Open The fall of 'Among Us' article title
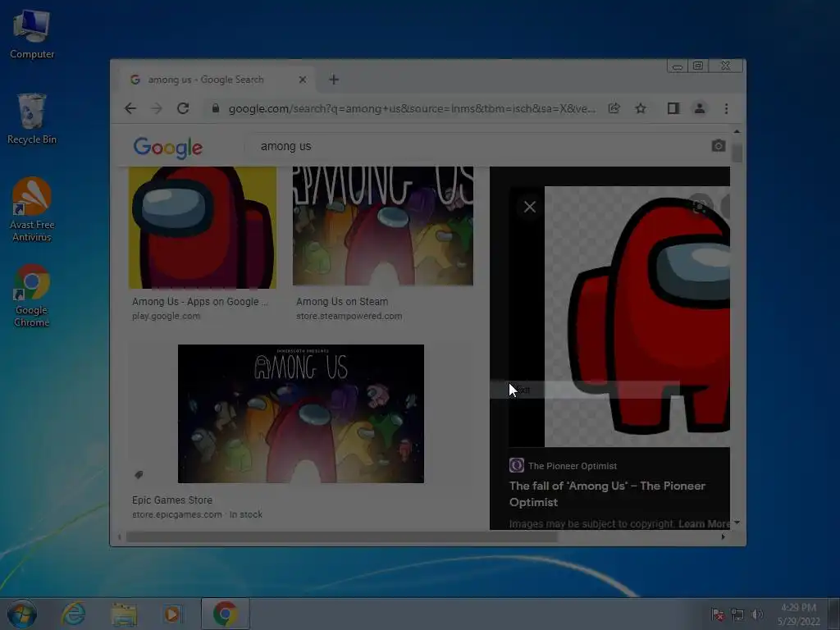840x630 pixels. coord(607,494)
